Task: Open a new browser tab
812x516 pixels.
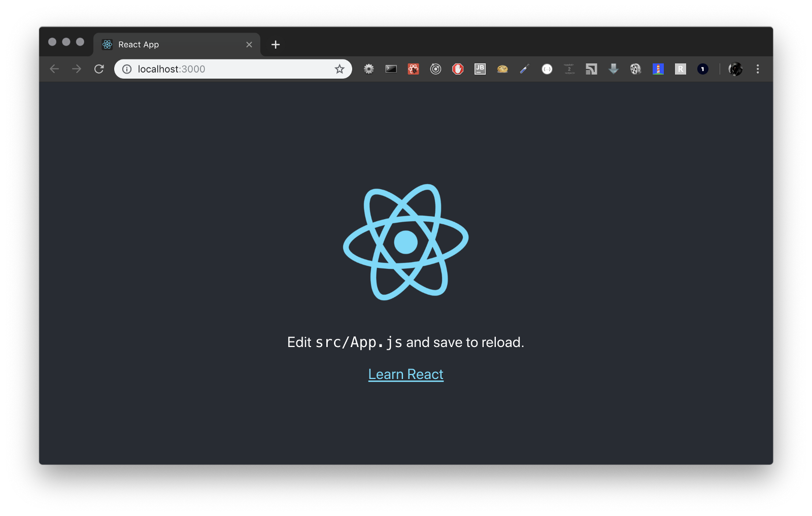Action: point(276,45)
